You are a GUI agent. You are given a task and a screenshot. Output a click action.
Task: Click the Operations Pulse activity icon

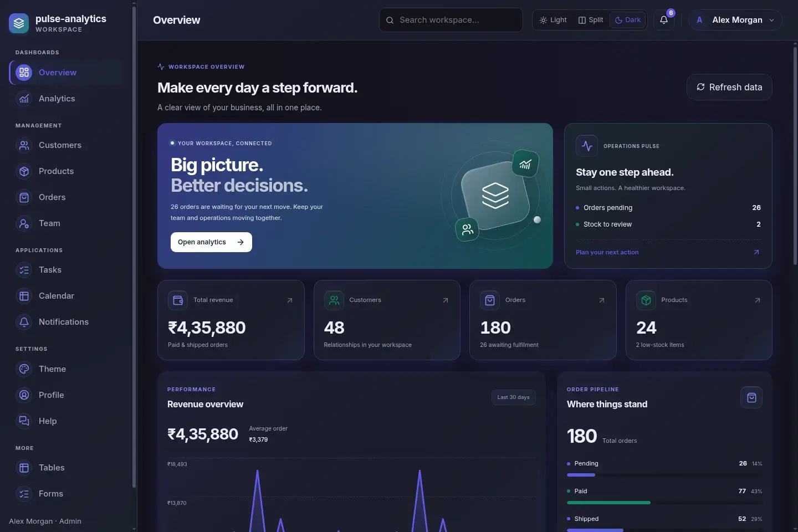pos(587,146)
